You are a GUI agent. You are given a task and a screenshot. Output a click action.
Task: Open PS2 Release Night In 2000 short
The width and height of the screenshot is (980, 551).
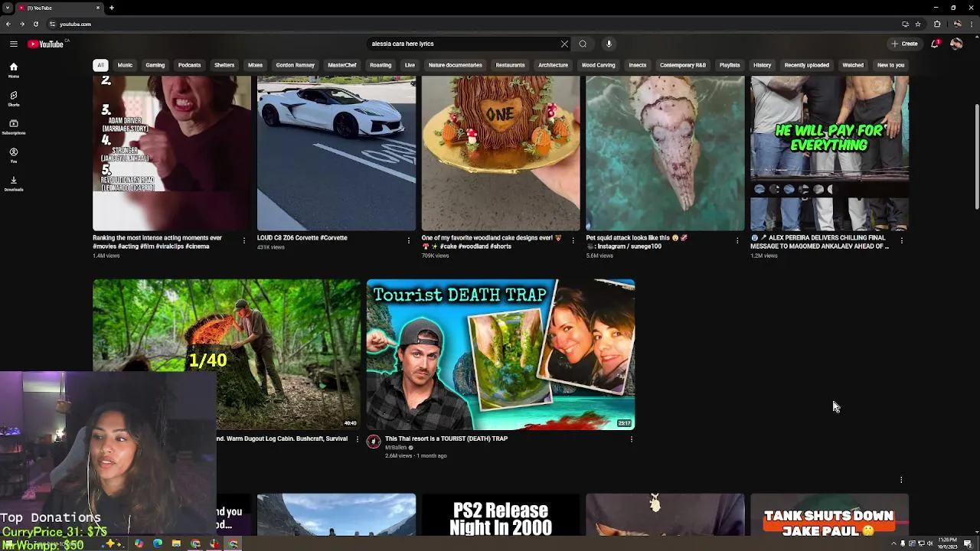pos(501,515)
